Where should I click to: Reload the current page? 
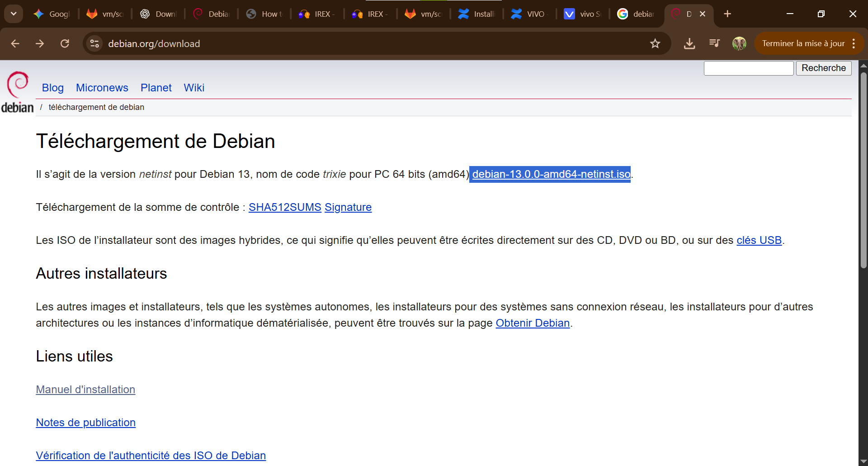coord(65,43)
